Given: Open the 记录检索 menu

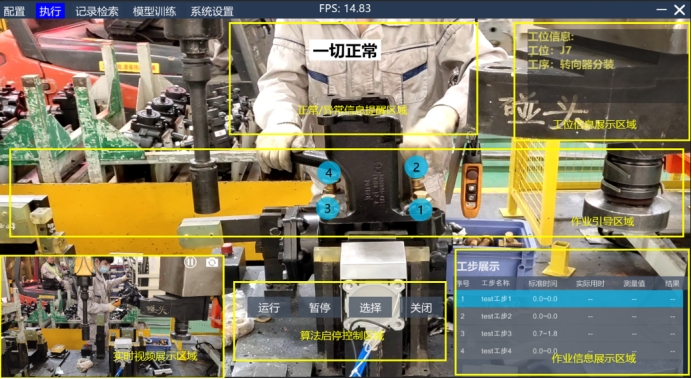Looking at the screenshot, I should (97, 11).
